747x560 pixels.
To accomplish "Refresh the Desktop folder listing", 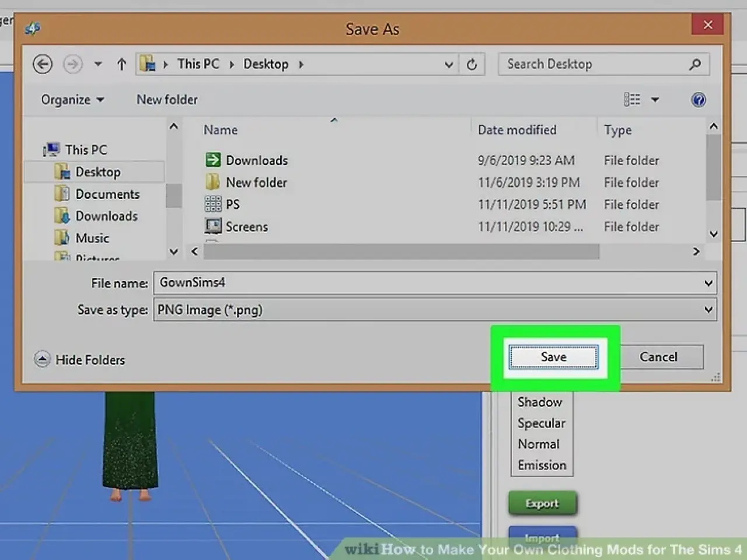I will (472, 64).
